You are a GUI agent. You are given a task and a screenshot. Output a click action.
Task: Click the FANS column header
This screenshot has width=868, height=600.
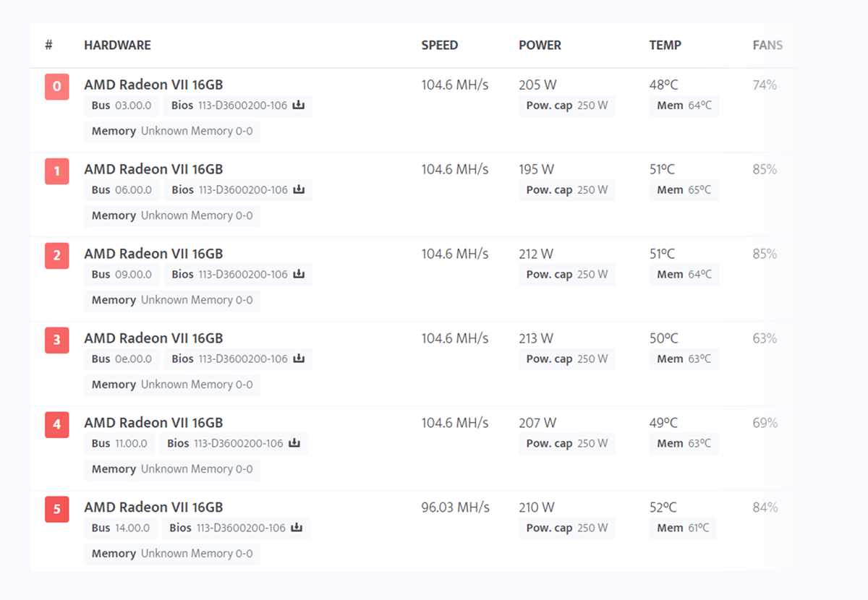tap(767, 45)
